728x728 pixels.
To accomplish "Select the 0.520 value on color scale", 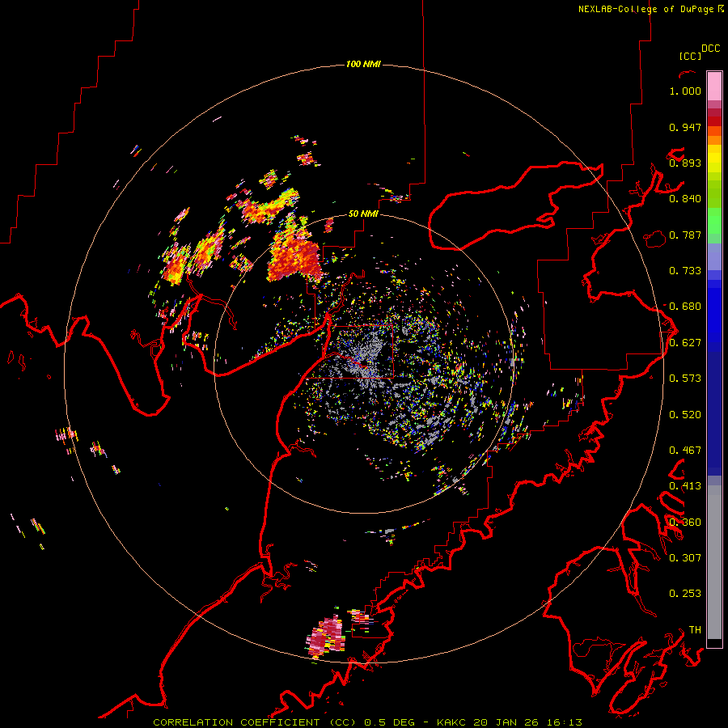I will [x=685, y=415].
